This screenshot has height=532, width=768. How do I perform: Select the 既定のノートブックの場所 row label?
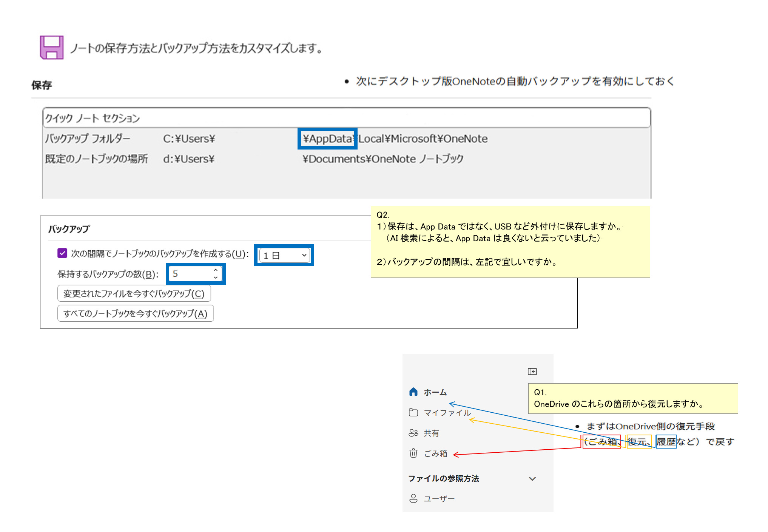(x=97, y=159)
